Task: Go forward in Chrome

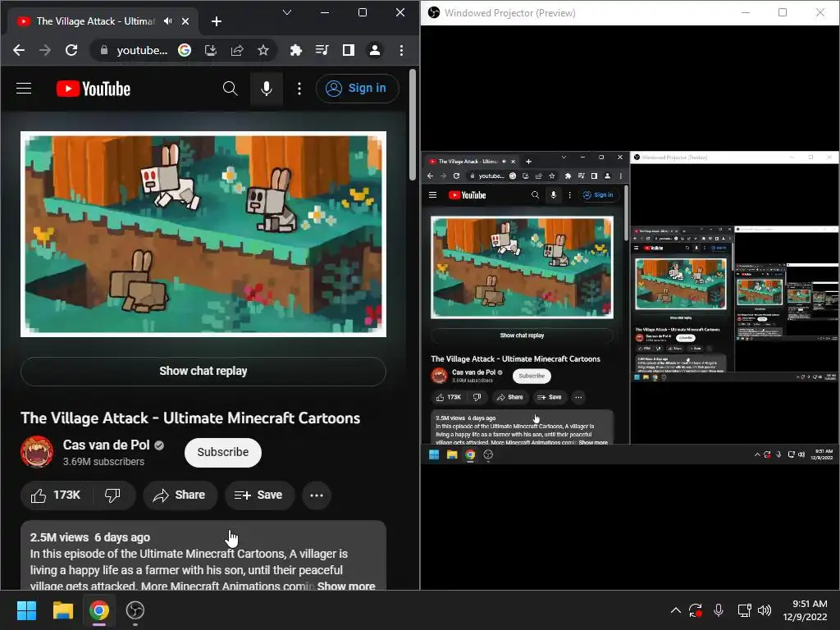Action: click(x=45, y=50)
